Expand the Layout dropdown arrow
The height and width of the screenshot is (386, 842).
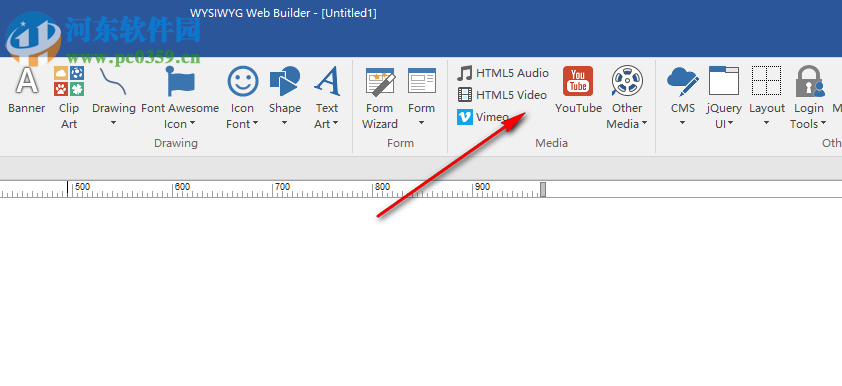767,123
